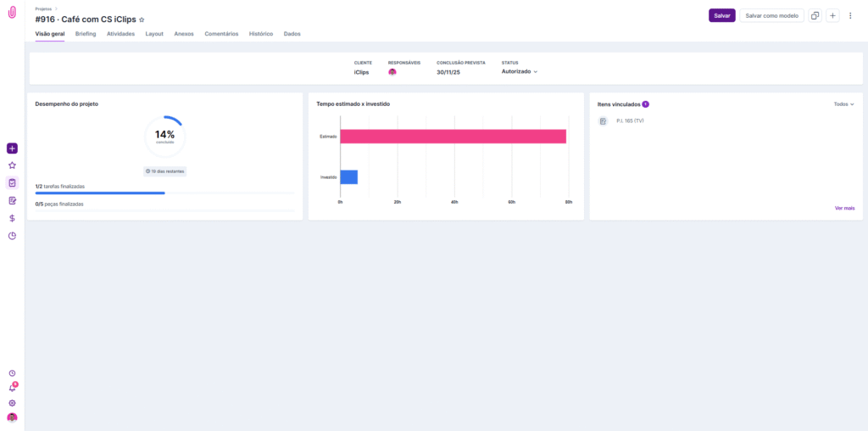Switch to the Briefing tab
Screen dimensions: 868x431
pyautogui.click(x=86, y=34)
